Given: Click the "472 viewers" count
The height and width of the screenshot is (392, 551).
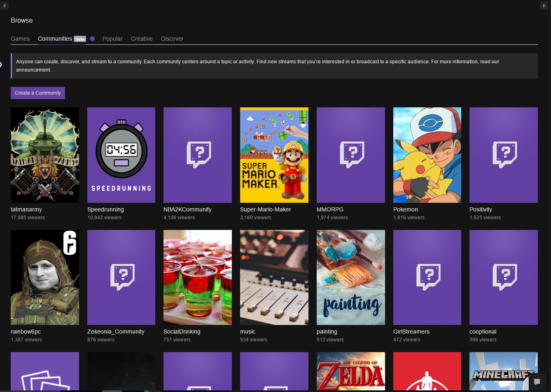Looking at the screenshot, I should point(407,340).
